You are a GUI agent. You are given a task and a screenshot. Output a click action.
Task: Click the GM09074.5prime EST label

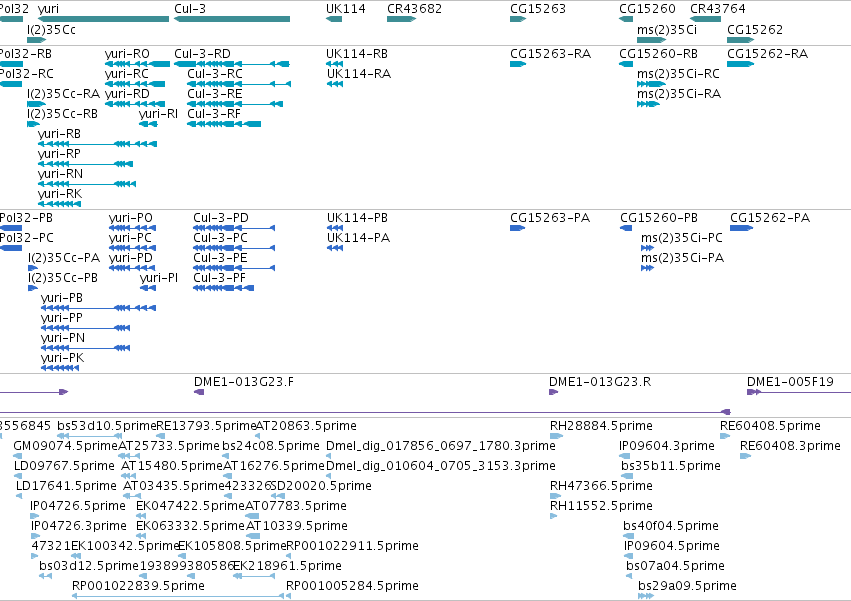66,446
